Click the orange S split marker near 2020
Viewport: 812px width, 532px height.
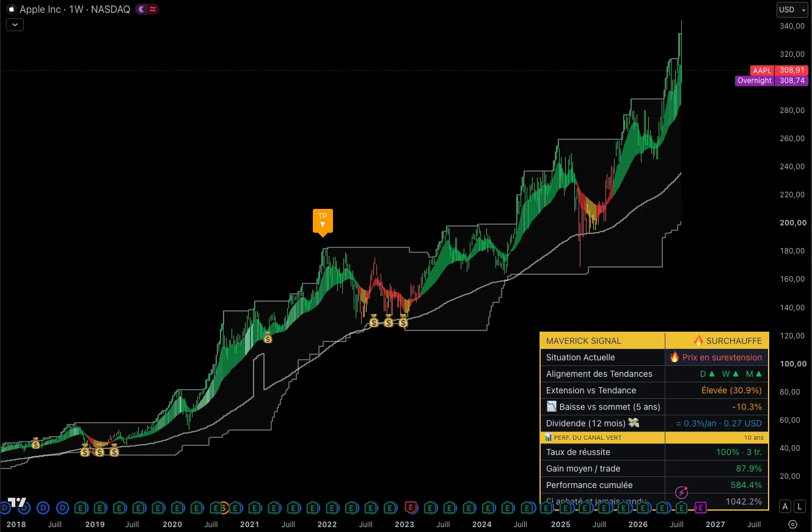point(224,507)
